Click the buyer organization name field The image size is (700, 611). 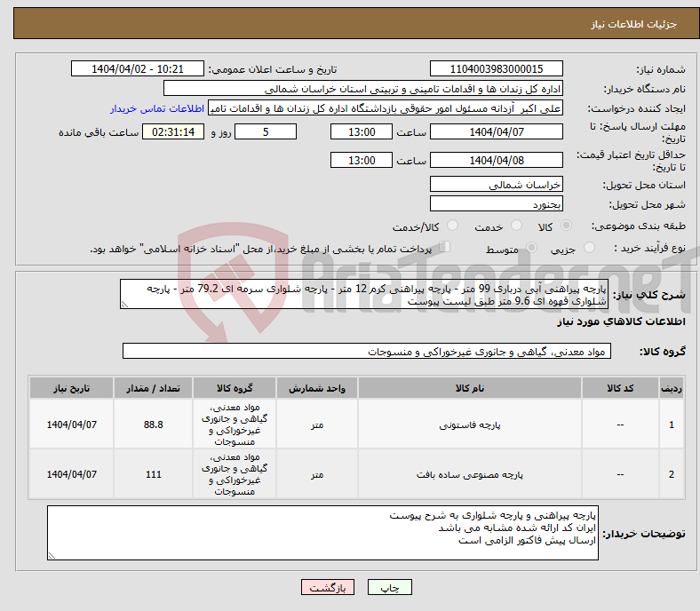pos(363,89)
